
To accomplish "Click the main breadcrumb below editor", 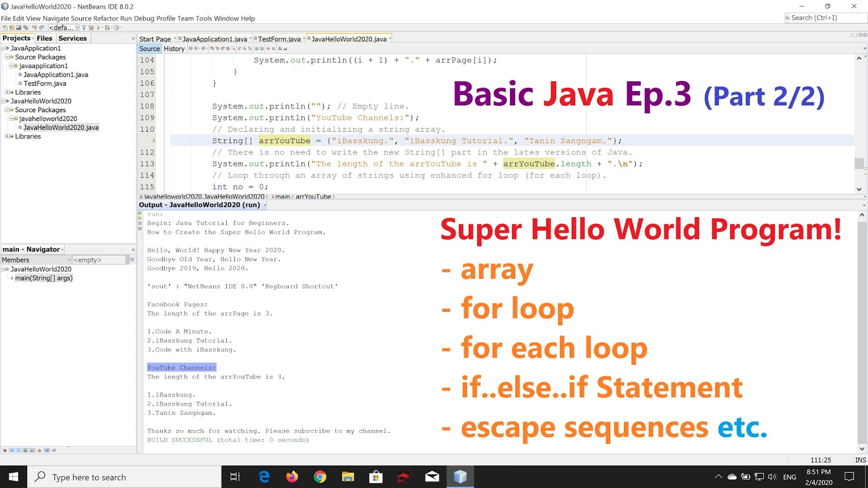I will tap(282, 197).
